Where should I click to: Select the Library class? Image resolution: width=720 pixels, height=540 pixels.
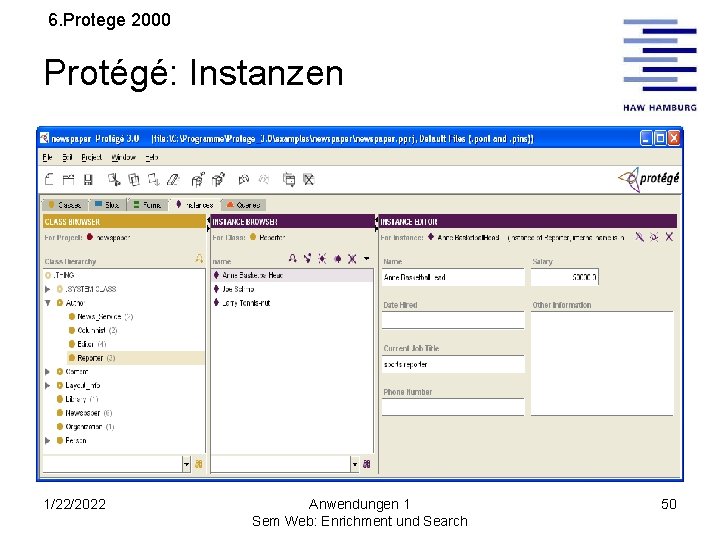tap(78, 399)
